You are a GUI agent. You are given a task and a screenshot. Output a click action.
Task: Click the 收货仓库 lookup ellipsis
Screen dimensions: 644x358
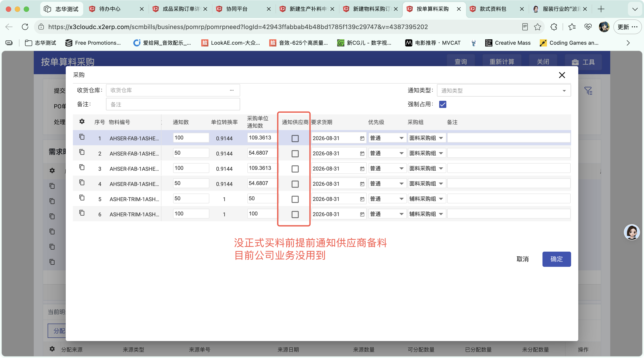pos(232,90)
